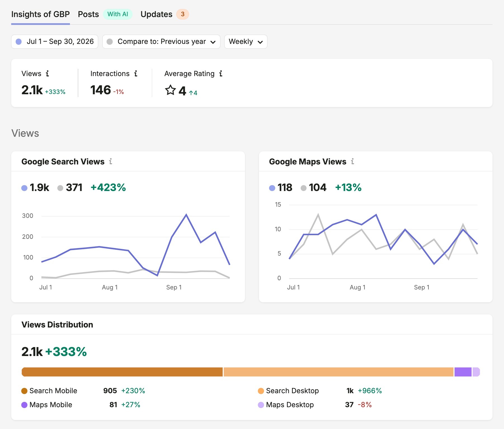This screenshot has height=429, width=504.
Task: Click the Maps Desktop label
Action: (x=290, y=405)
